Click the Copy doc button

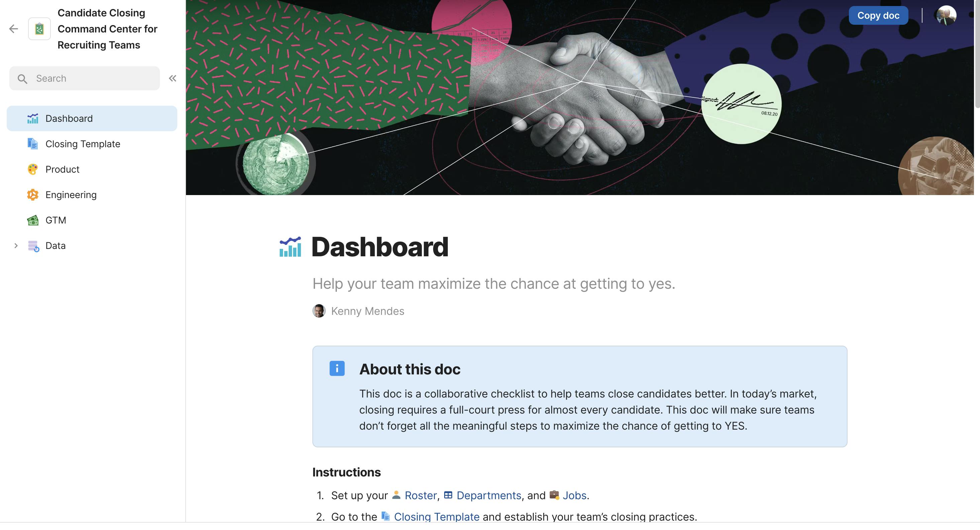879,15
